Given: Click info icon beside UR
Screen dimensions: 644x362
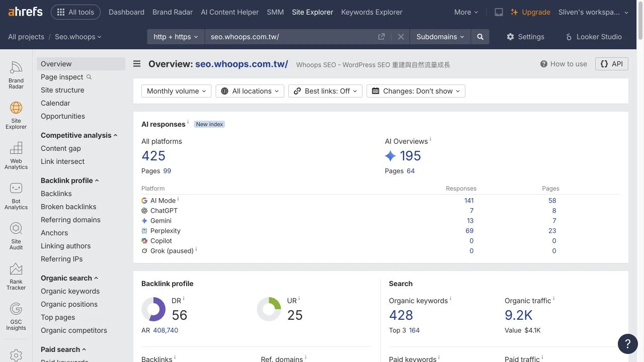Looking at the screenshot, I should point(299,299).
